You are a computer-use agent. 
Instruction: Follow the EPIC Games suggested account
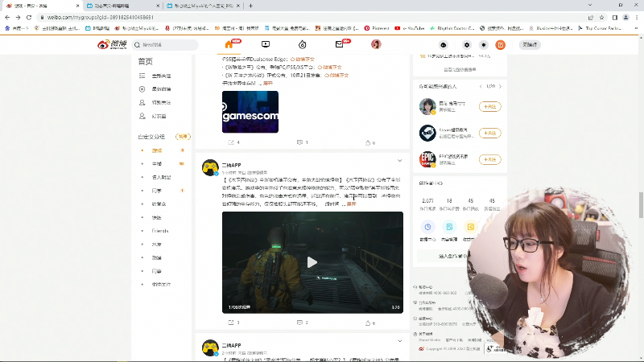pyautogui.click(x=490, y=159)
